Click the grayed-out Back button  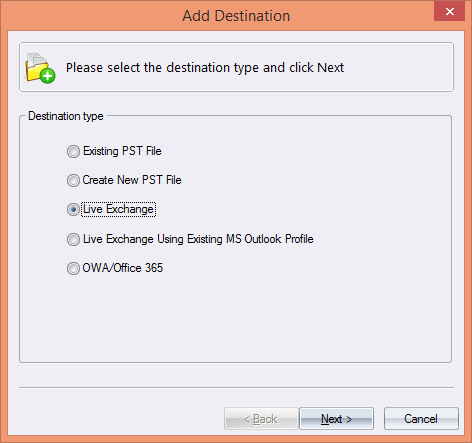(261, 419)
